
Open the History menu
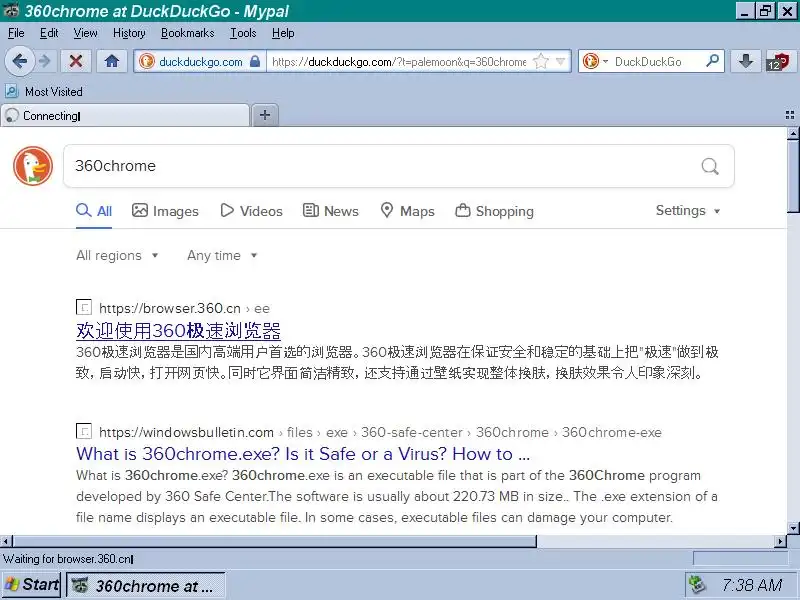[129, 33]
